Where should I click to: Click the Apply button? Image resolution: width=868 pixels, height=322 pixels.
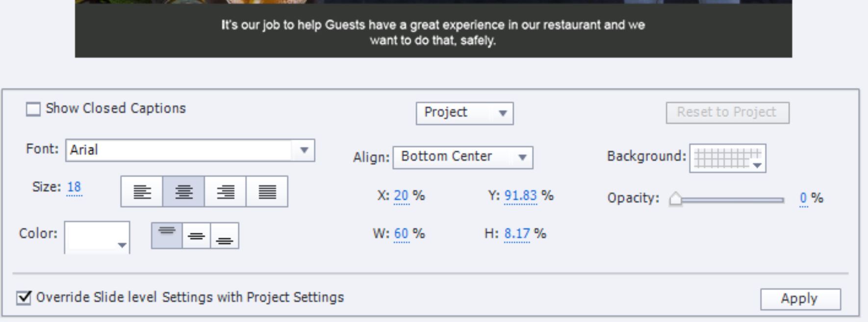tap(800, 299)
